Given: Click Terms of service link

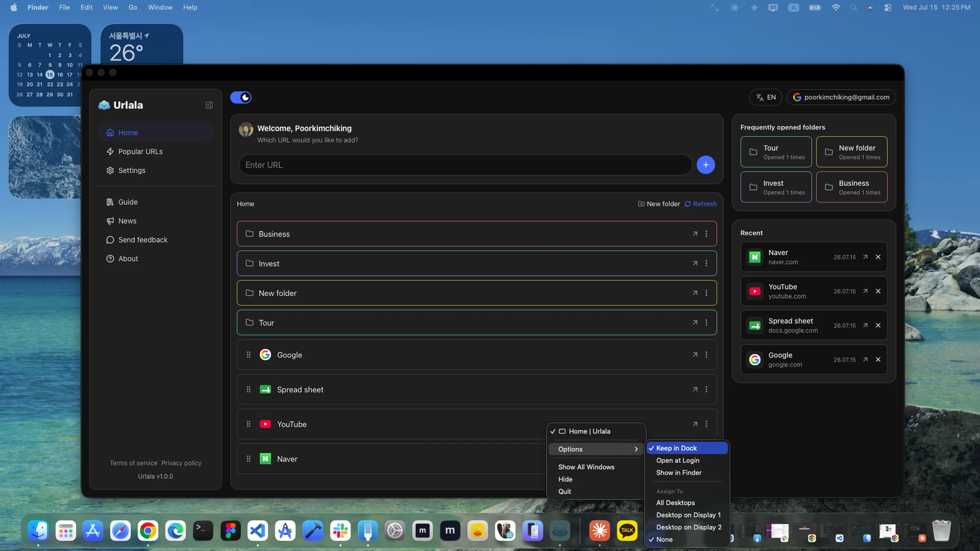Looking at the screenshot, I should tap(133, 463).
